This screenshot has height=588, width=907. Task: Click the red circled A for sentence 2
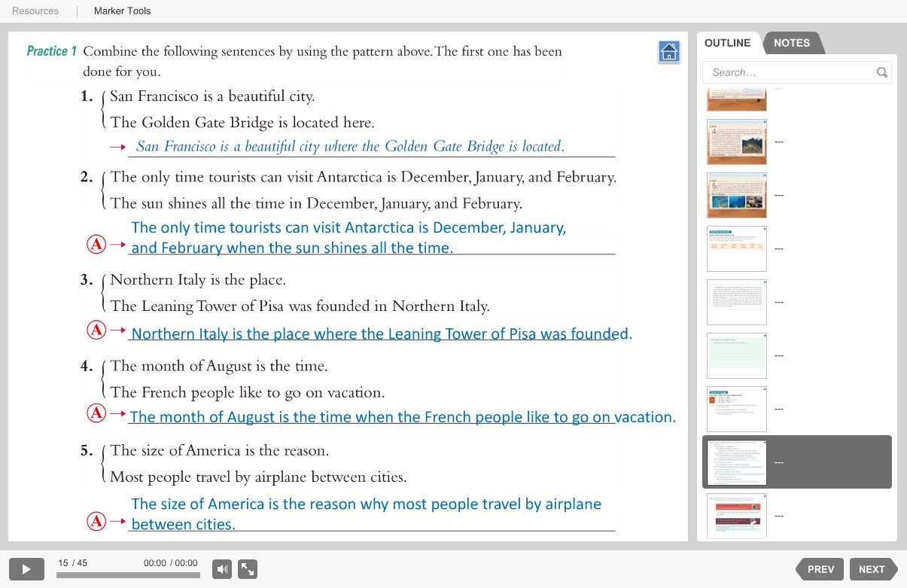(96, 245)
